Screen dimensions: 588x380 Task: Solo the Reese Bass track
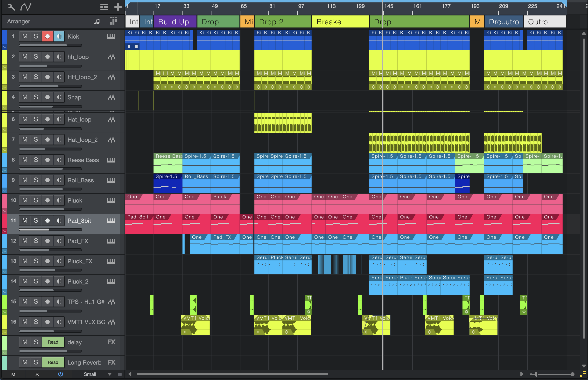[36, 160]
